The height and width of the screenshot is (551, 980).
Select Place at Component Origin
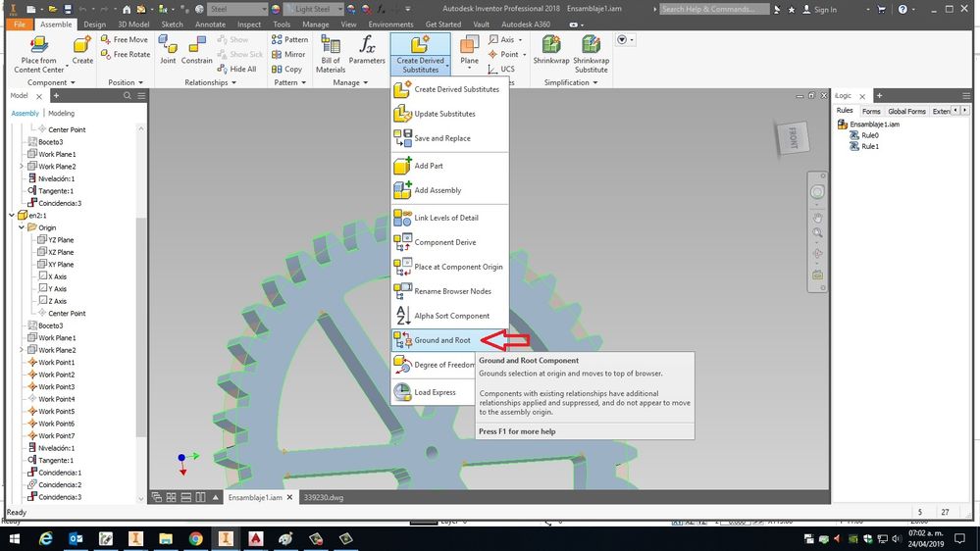[x=449, y=267]
